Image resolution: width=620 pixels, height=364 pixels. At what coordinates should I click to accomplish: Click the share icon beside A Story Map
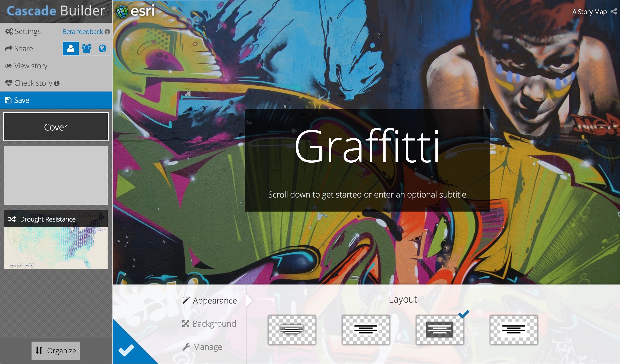pyautogui.click(x=614, y=12)
